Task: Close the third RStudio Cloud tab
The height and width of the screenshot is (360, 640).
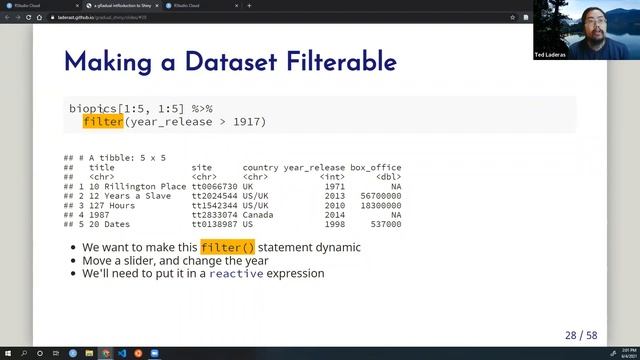Action: pos(236,6)
